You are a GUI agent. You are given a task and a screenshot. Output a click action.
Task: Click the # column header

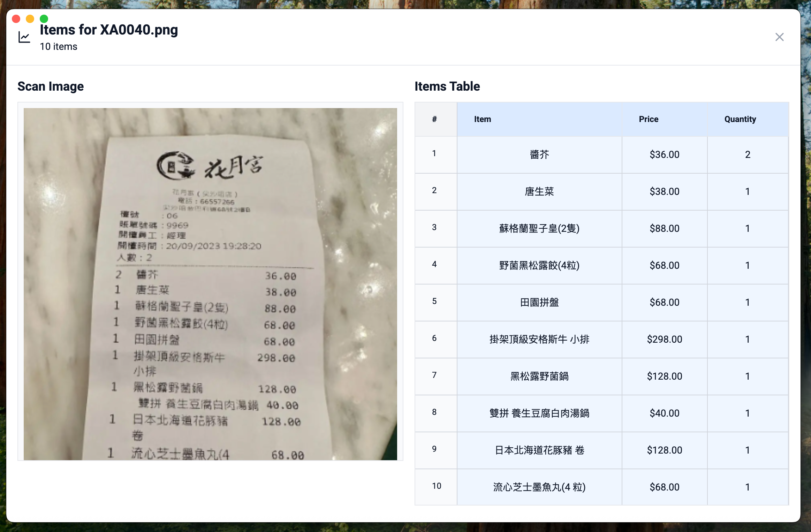click(434, 119)
